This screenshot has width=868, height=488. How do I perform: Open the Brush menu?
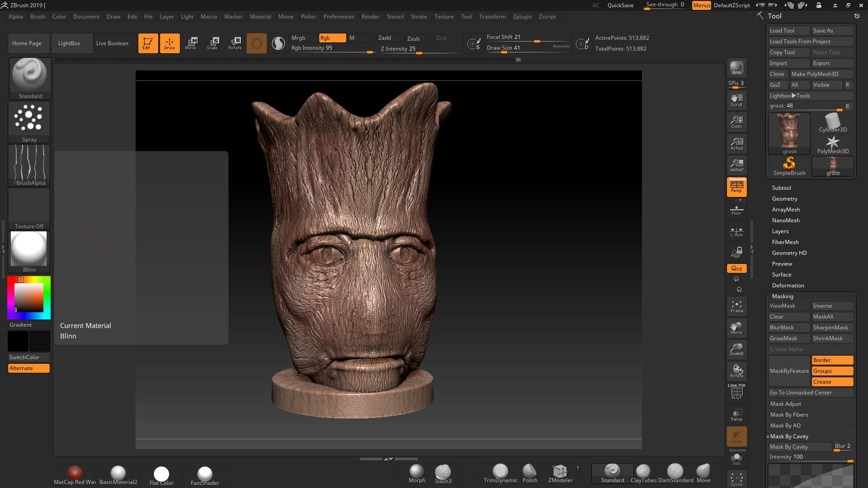pos(38,17)
